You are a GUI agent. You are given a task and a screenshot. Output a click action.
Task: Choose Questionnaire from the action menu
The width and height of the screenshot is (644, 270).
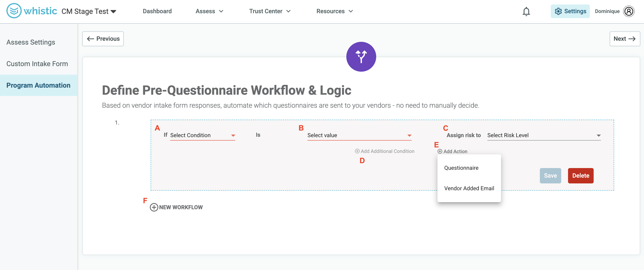[469, 168]
